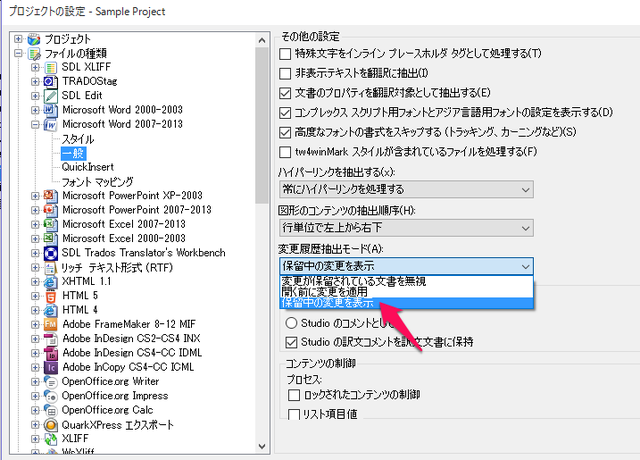Select the Studio のコメント radio button

[x=291, y=323]
